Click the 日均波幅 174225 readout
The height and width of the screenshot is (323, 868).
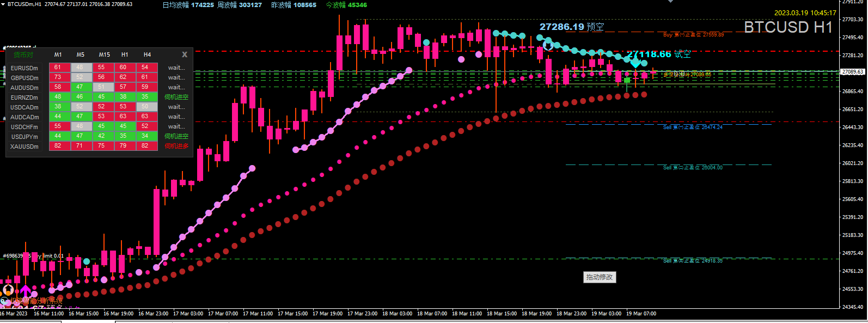188,5
